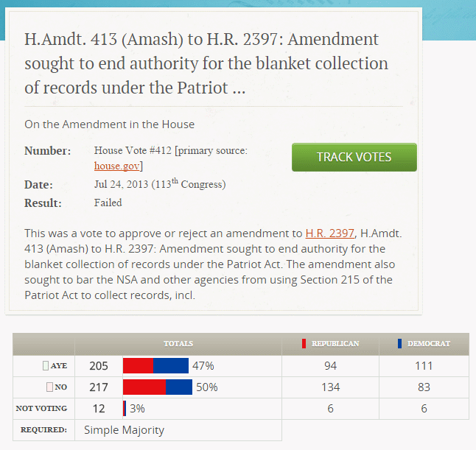Click the Aye row marker icon
Screen dimensions: 476x450
46,366
